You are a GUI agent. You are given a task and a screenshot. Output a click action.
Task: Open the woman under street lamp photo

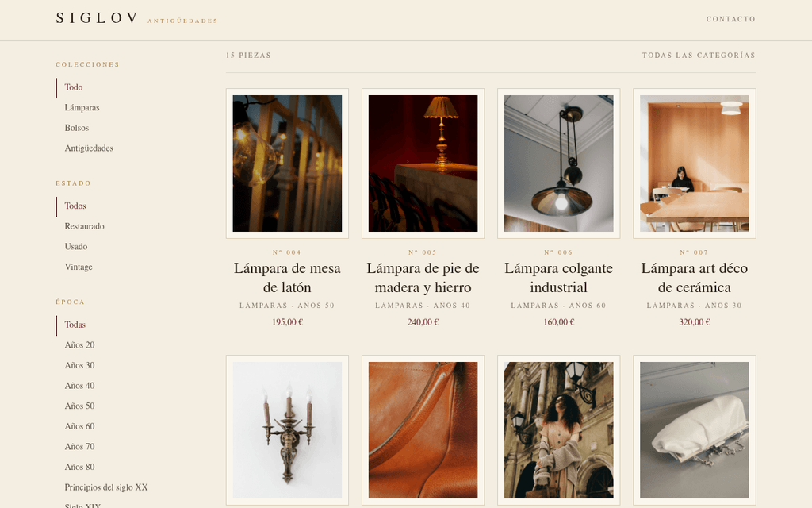[x=559, y=430]
